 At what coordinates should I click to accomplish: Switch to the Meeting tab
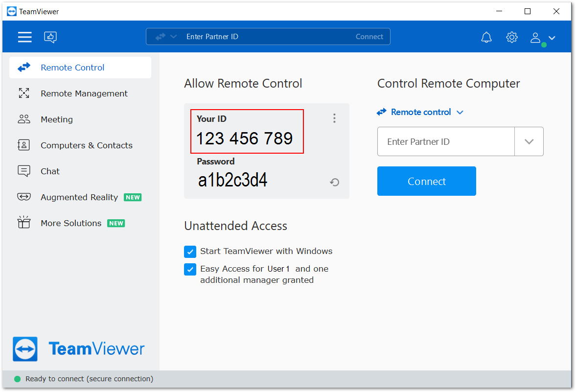56,119
